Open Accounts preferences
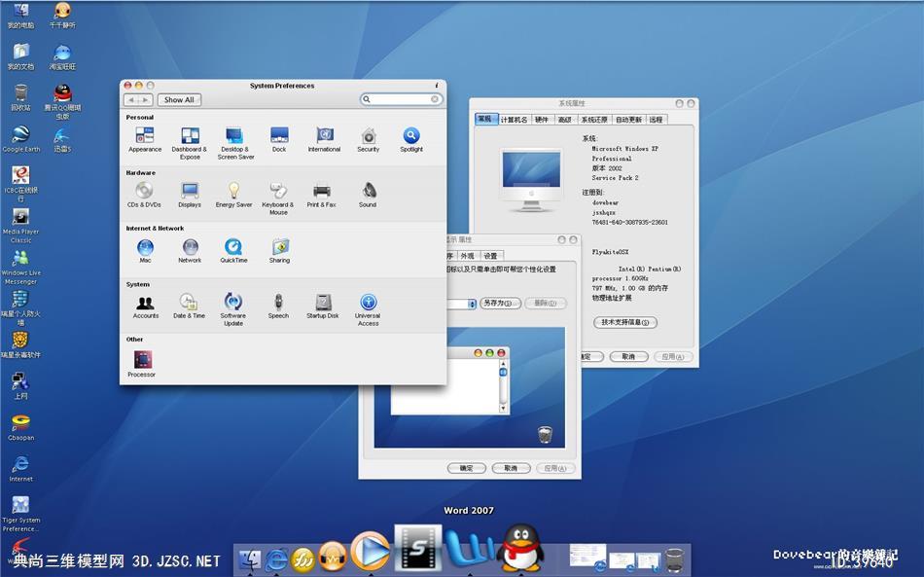The height and width of the screenshot is (577, 924). tap(146, 307)
